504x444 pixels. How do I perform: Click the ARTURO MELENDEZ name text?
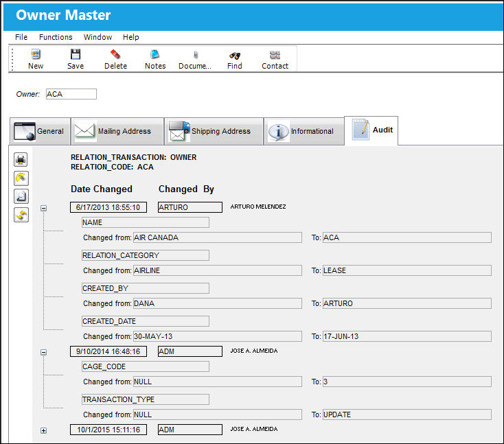pyautogui.click(x=258, y=207)
